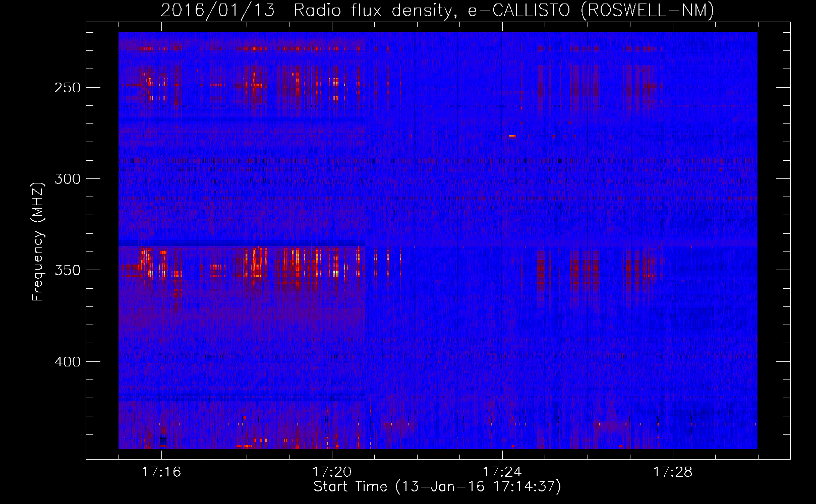
Task: Click the 300 frequency tick label
Action: (68, 179)
